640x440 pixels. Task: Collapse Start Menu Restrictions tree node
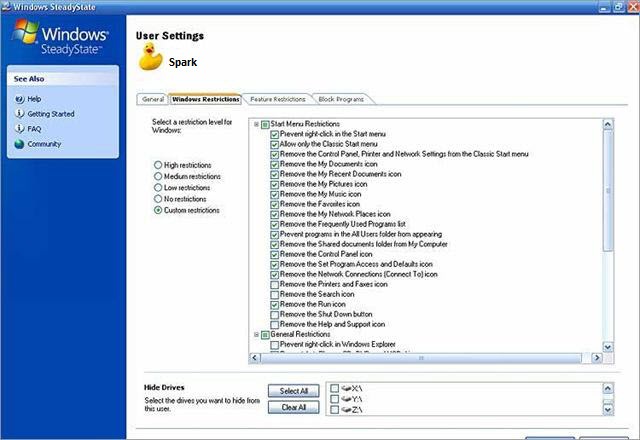pyautogui.click(x=256, y=124)
